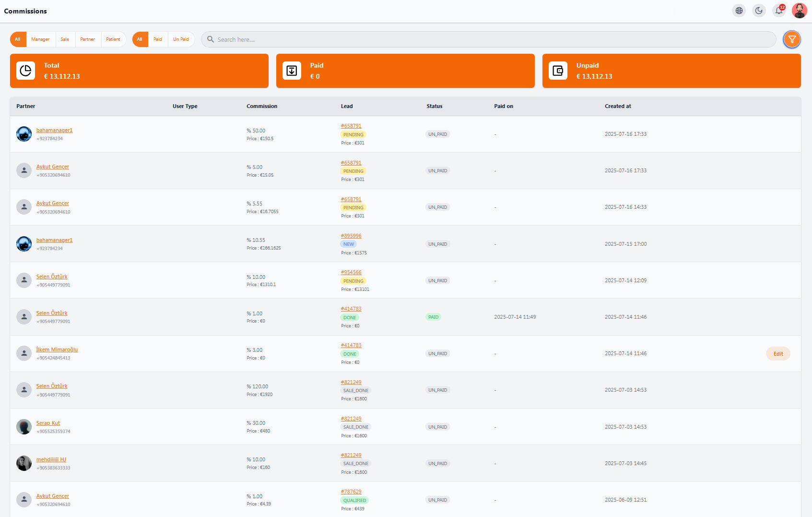This screenshot has height=517, width=812.
Task: Click the Paid on column header
Action: click(x=504, y=106)
